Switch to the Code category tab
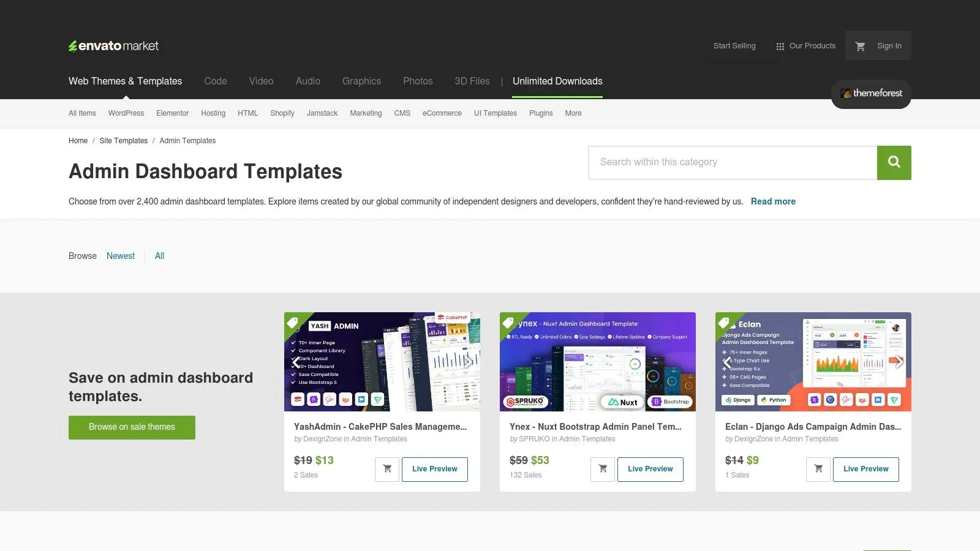The height and width of the screenshot is (551, 980). pos(216,81)
